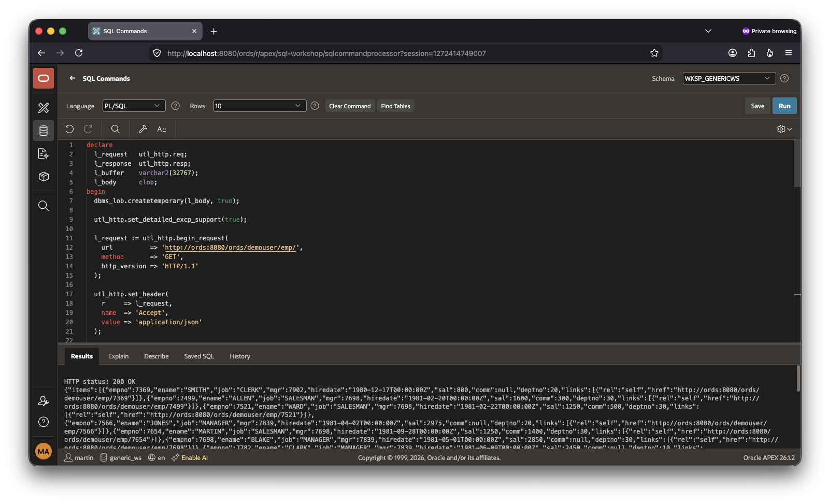Close the SQL Commands browser tab
This screenshot has width=830, height=504.
(194, 31)
